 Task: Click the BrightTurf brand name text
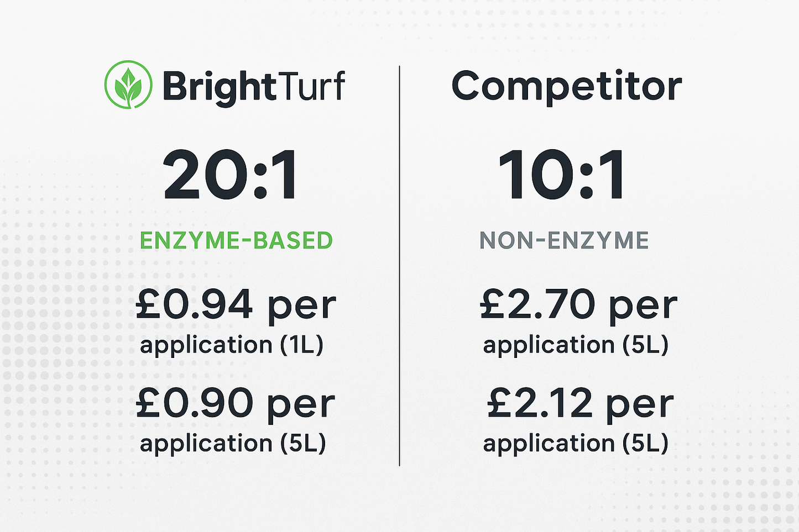point(254,88)
